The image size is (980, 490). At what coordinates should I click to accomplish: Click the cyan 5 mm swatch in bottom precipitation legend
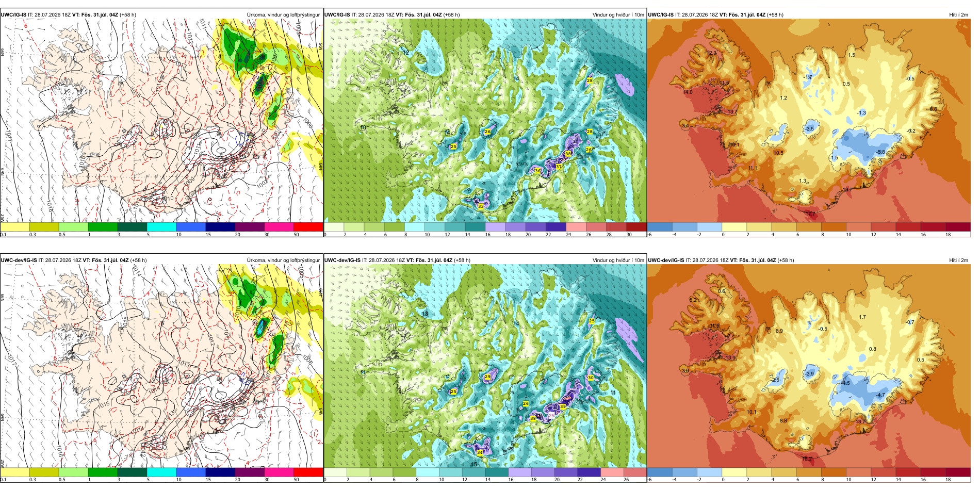click(x=161, y=472)
